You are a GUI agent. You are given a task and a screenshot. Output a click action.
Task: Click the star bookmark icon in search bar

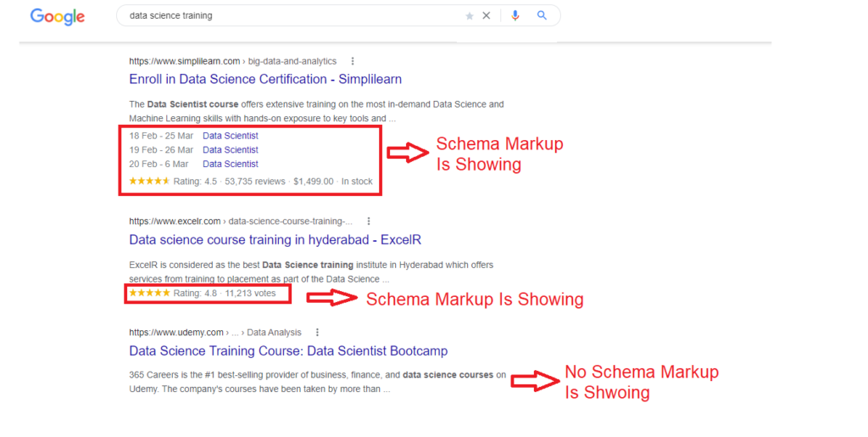pos(470,16)
